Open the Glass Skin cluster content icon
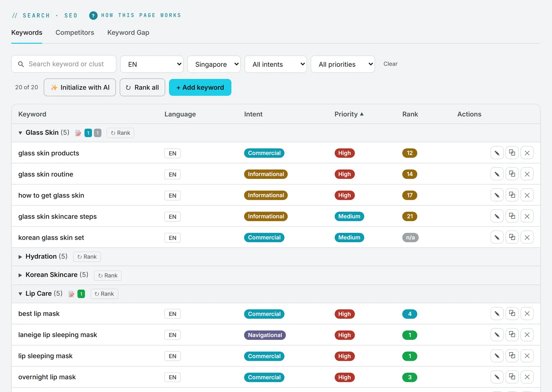Image resolution: width=552 pixels, height=392 pixels. coord(78,133)
